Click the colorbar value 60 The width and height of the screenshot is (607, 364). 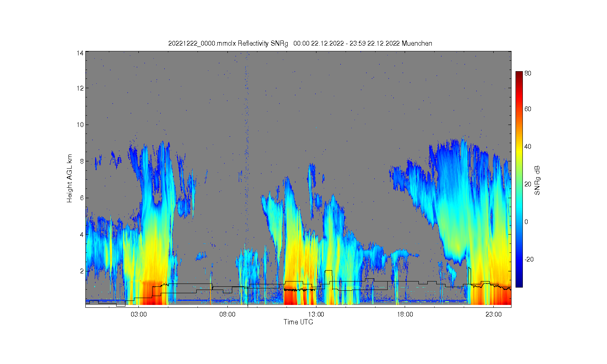click(x=528, y=109)
